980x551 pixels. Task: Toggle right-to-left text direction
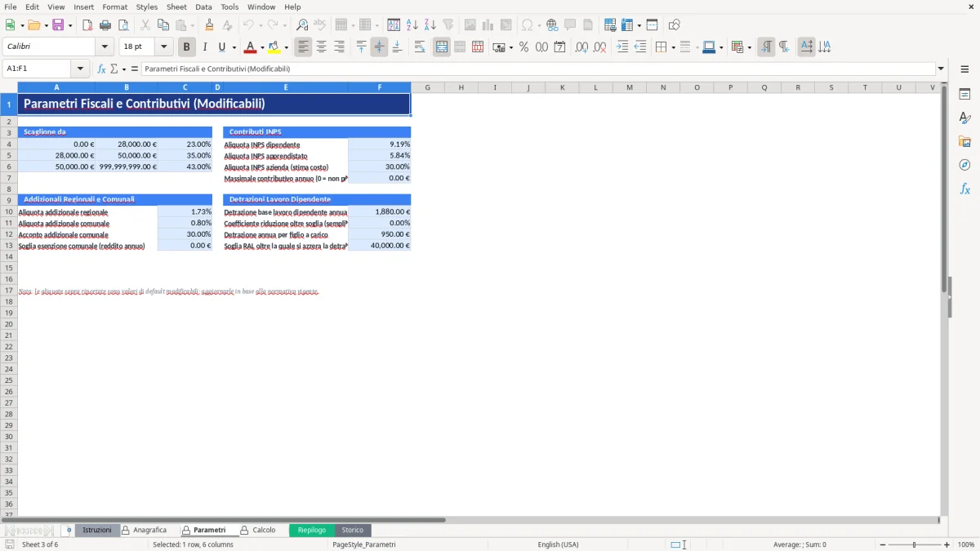point(784,47)
